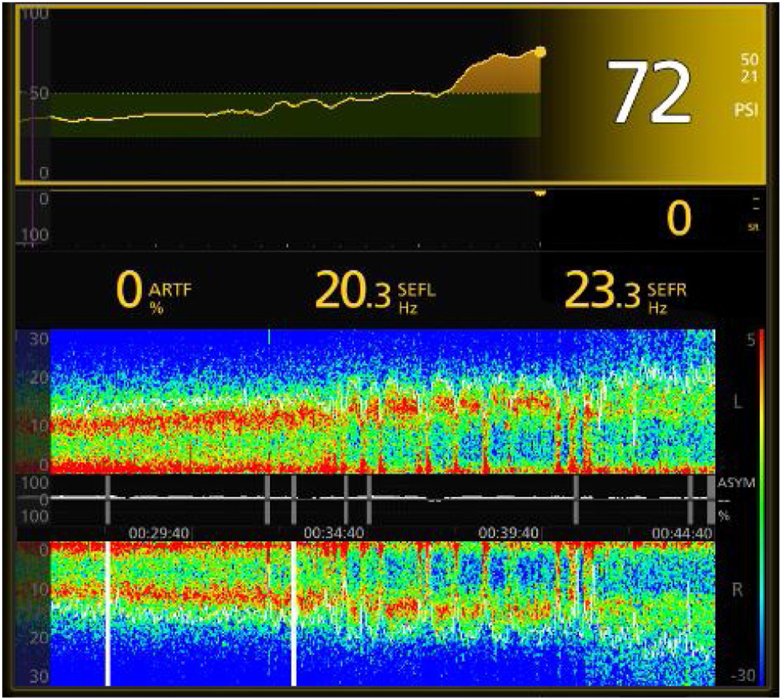Image resolution: width=782 pixels, height=700 pixels.
Task: Tap the suppression ratio value 0
Action: click(678, 218)
